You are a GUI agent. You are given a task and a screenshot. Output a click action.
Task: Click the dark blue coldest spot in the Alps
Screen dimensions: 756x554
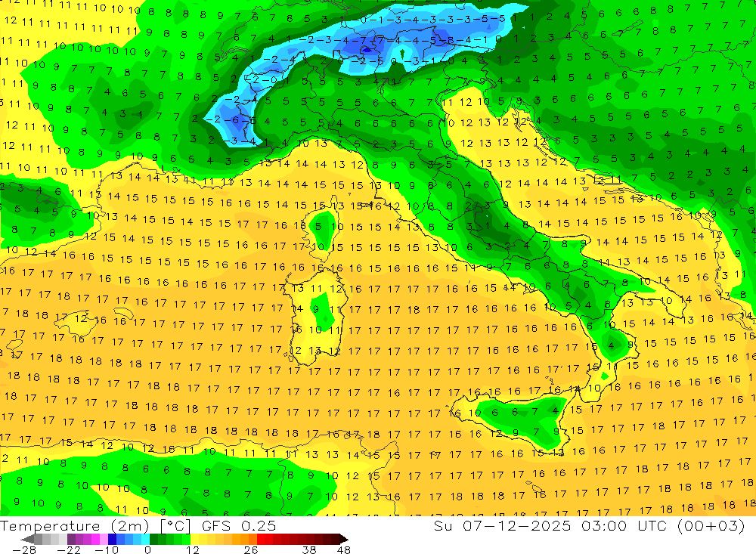367,48
